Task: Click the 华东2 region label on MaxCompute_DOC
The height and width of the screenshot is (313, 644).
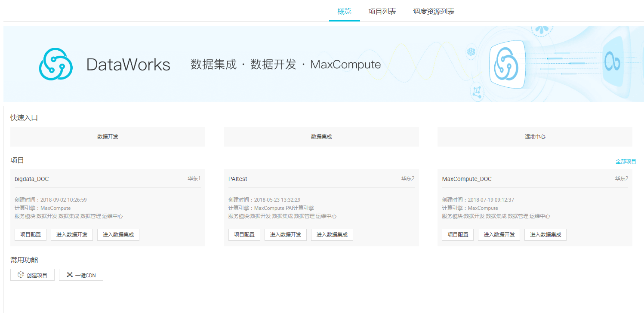Action: click(x=621, y=178)
